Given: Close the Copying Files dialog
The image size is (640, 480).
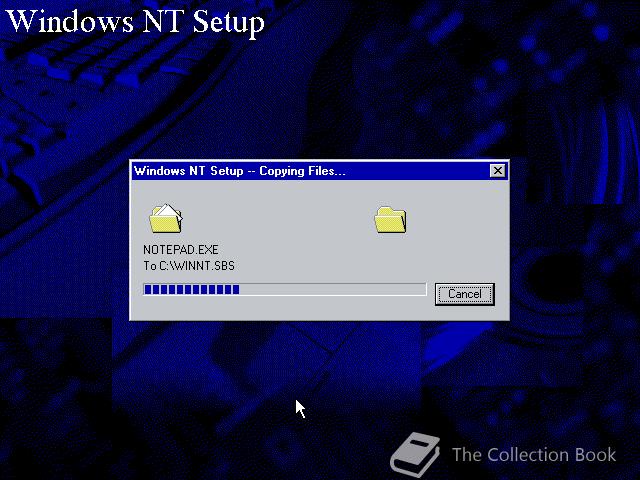Looking at the screenshot, I should pos(498,171).
